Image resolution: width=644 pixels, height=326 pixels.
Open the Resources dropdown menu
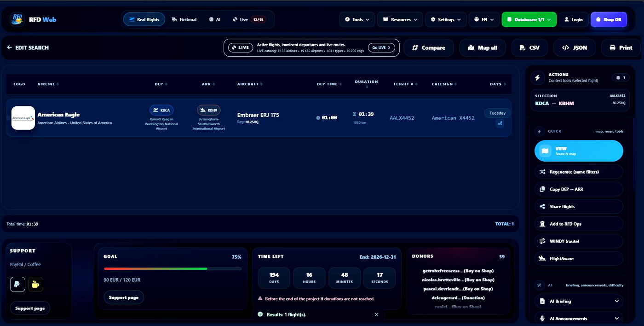coord(400,20)
